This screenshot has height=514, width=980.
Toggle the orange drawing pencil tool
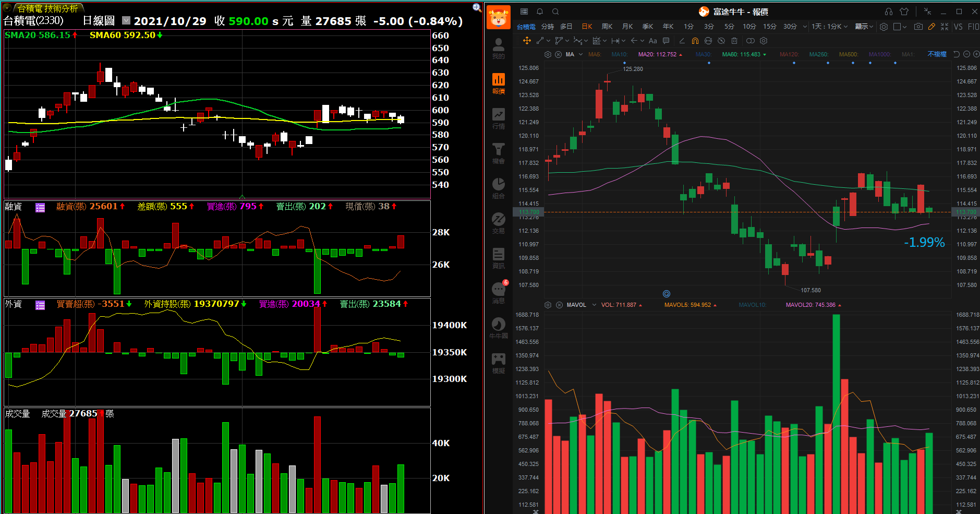(x=931, y=27)
